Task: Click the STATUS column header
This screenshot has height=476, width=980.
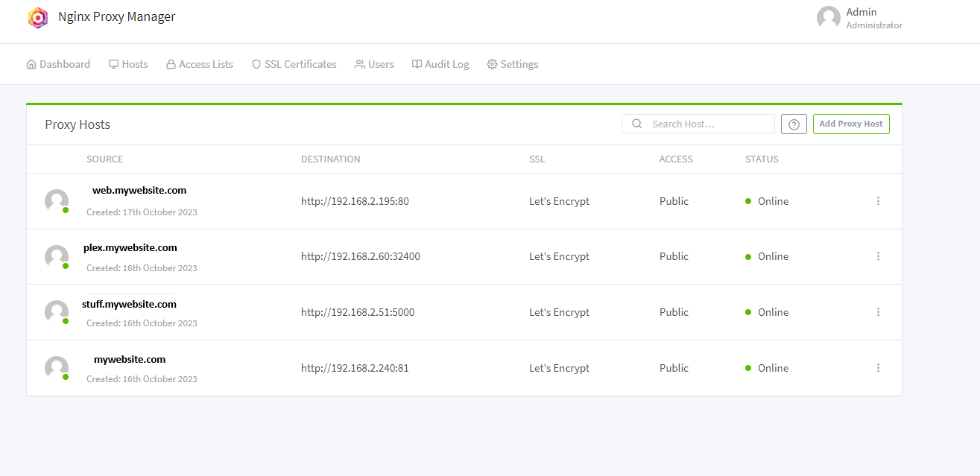Action: click(x=762, y=159)
